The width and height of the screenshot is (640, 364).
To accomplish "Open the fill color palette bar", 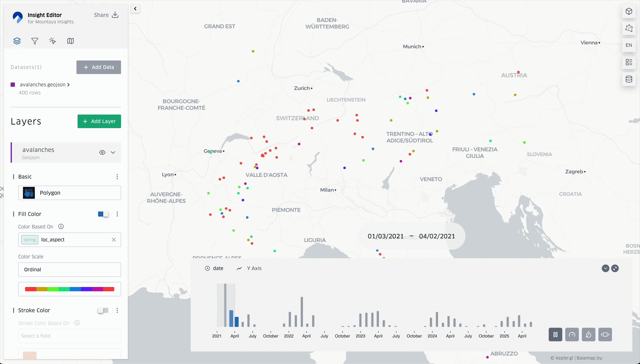I will (70, 289).
